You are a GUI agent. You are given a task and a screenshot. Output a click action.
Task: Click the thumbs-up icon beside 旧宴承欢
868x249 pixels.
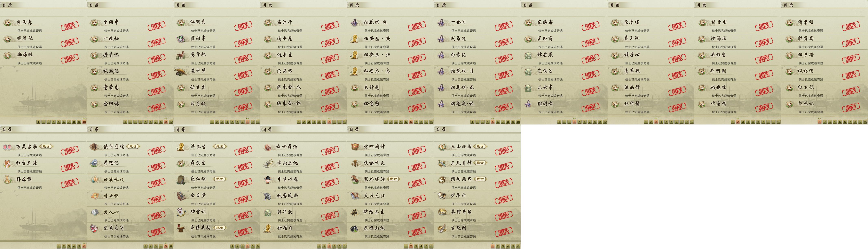pos(94,180)
